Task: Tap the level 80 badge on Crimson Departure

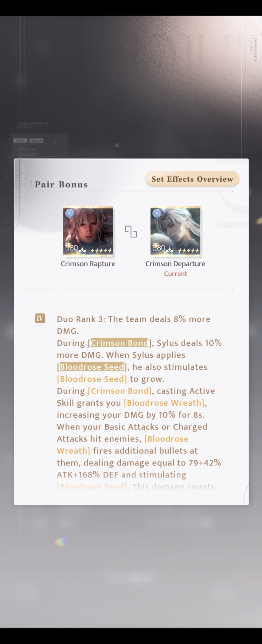Action: (x=159, y=247)
